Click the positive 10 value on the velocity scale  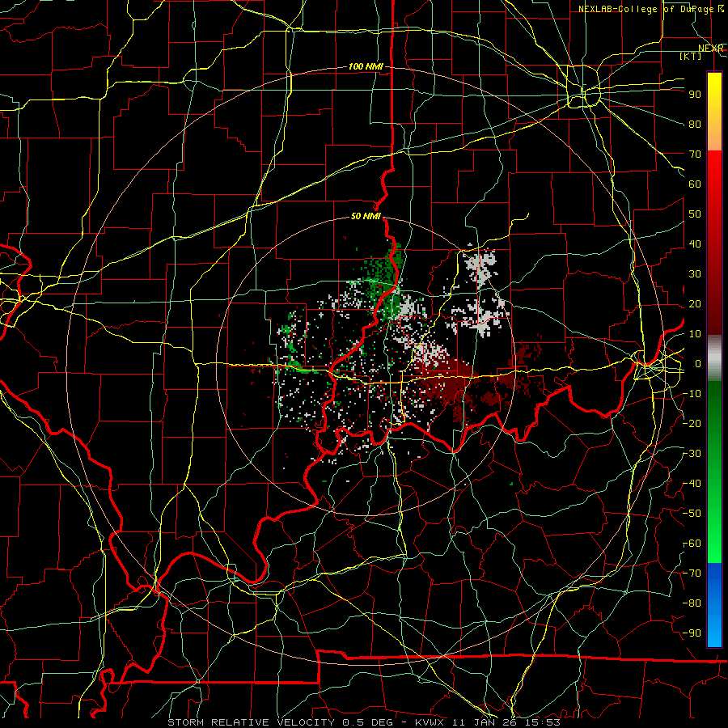[x=695, y=334]
